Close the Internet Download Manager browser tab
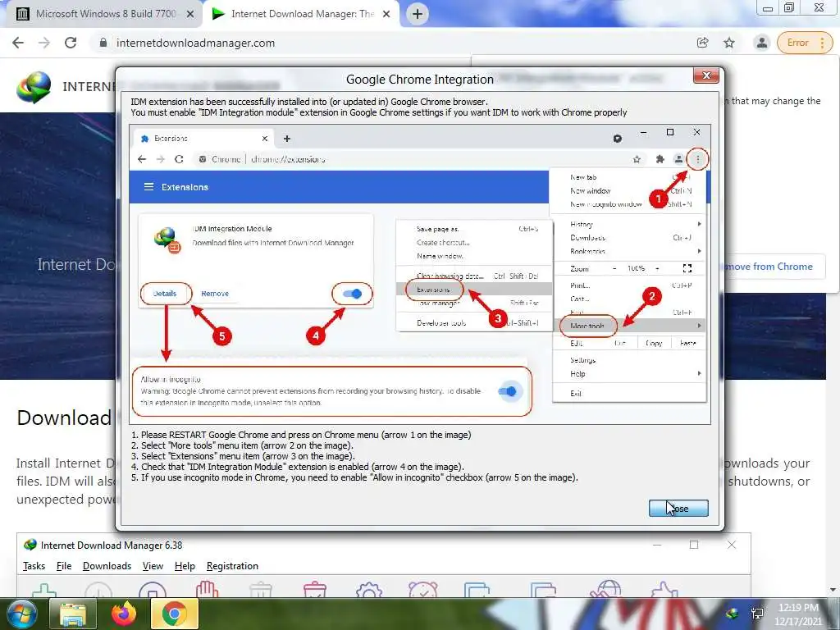840x630 pixels. tap(386, 15)
